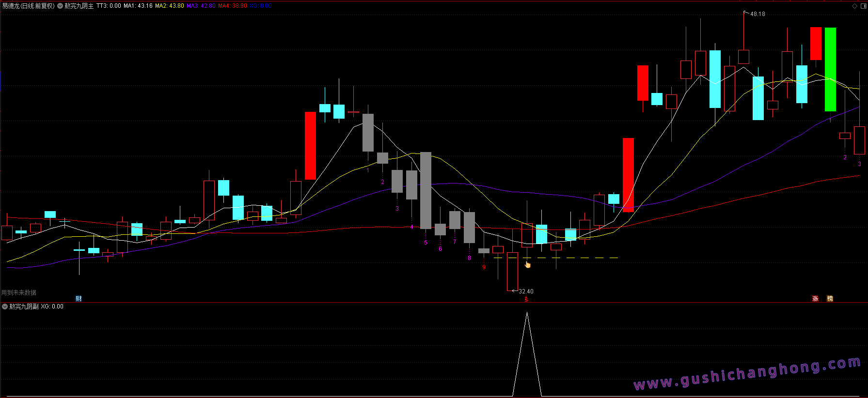Click the diamond icon at top right

(854, 6)
